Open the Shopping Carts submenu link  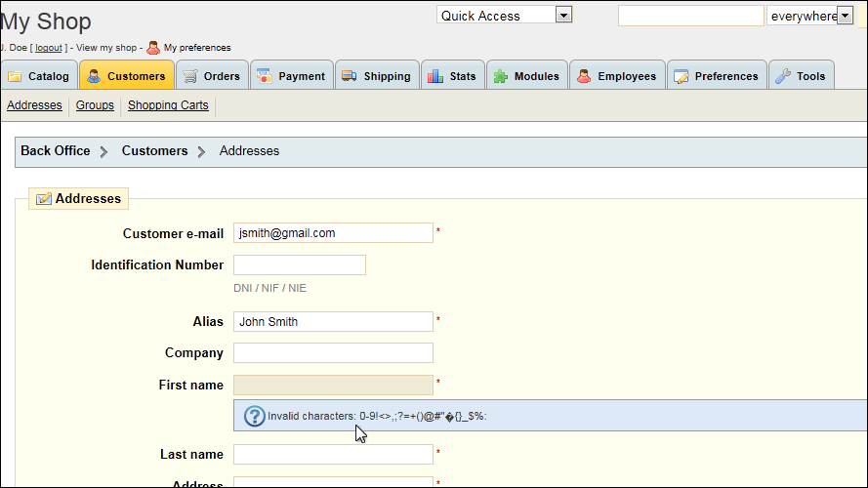point(168,105)
